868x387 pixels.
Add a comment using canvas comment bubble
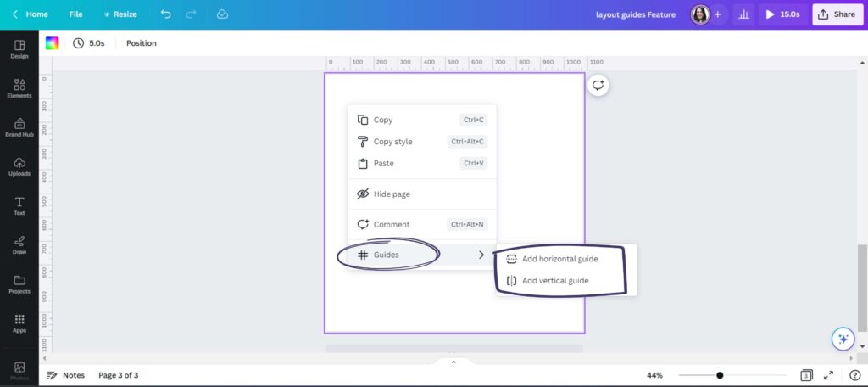[598, 86]
